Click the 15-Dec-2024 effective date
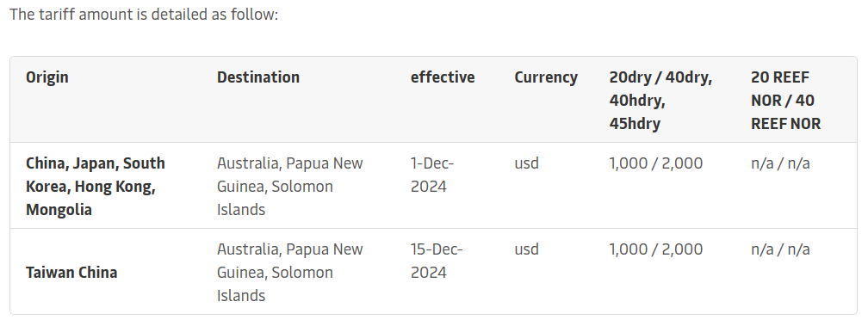The width and height of the screenshot is (868, 326). [x=437, y=261]
